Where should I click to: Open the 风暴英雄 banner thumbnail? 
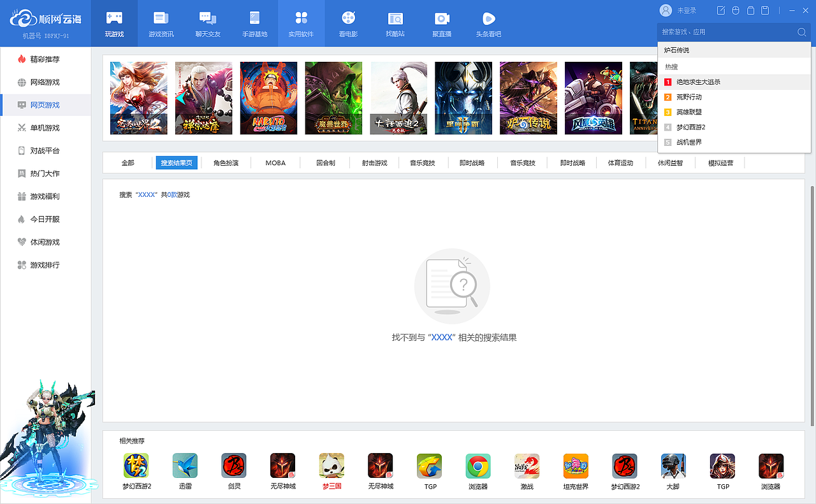[594, 98]
